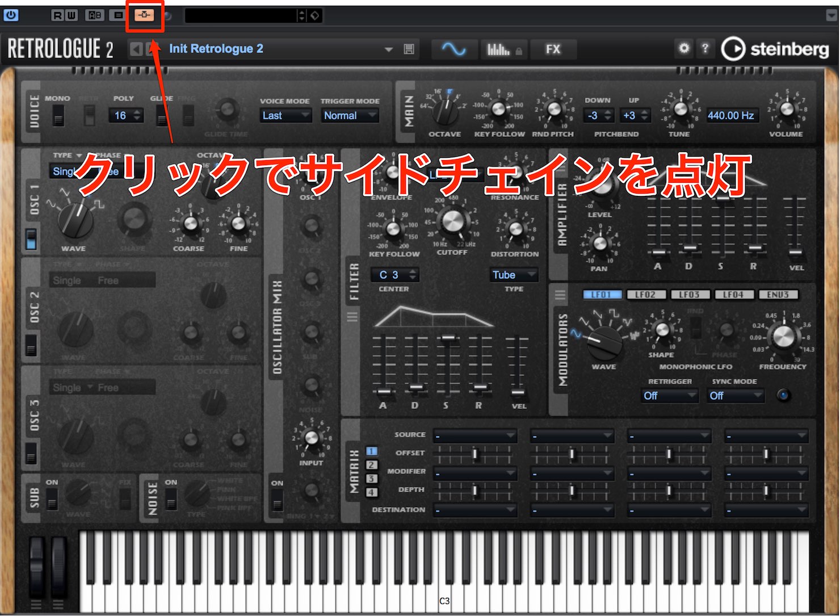Viewport: 840px width, 616px height.
Task: Open the plug-in preset browser diamond icon
Action: click(315, 16)
